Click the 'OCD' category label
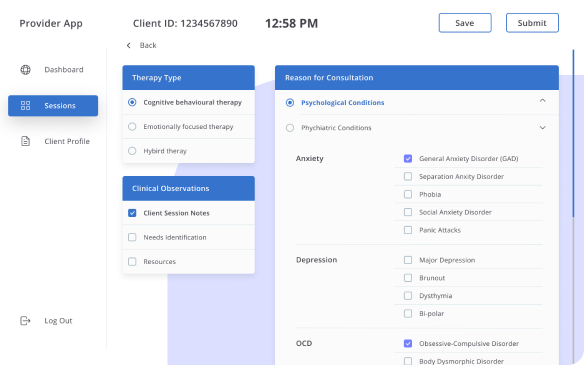Viewport: 584px width, 365px height. [304, 343]
